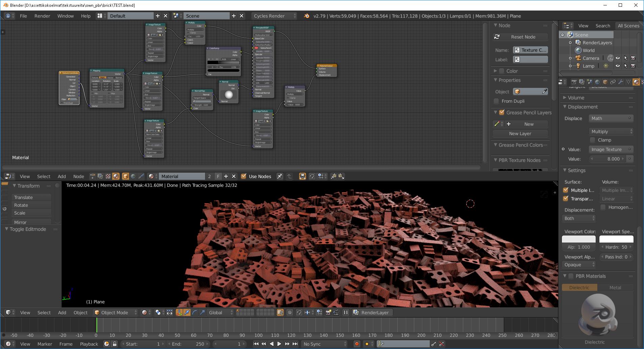644x349 pixels.
Task: Select the Metal tab in PBR Materials
Action: pyautogui.click(x=615, y=288)
